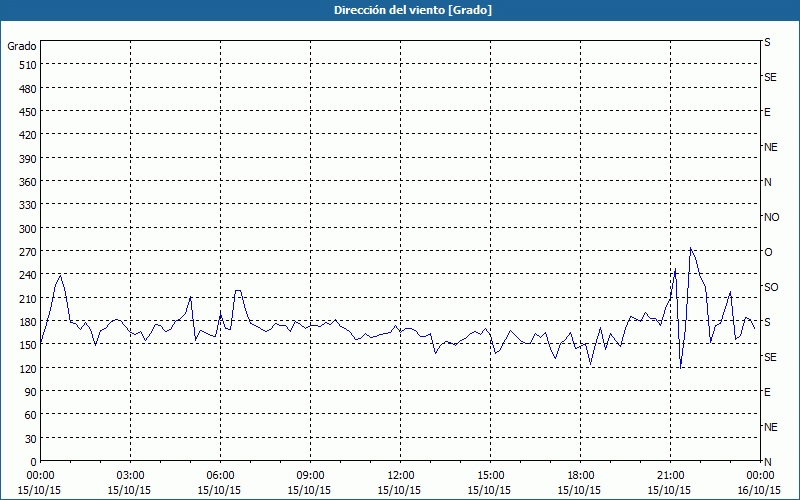Select the 450 degree axis label
The image size is (800, 500).
pyautogui.click(x=28, y=112)
